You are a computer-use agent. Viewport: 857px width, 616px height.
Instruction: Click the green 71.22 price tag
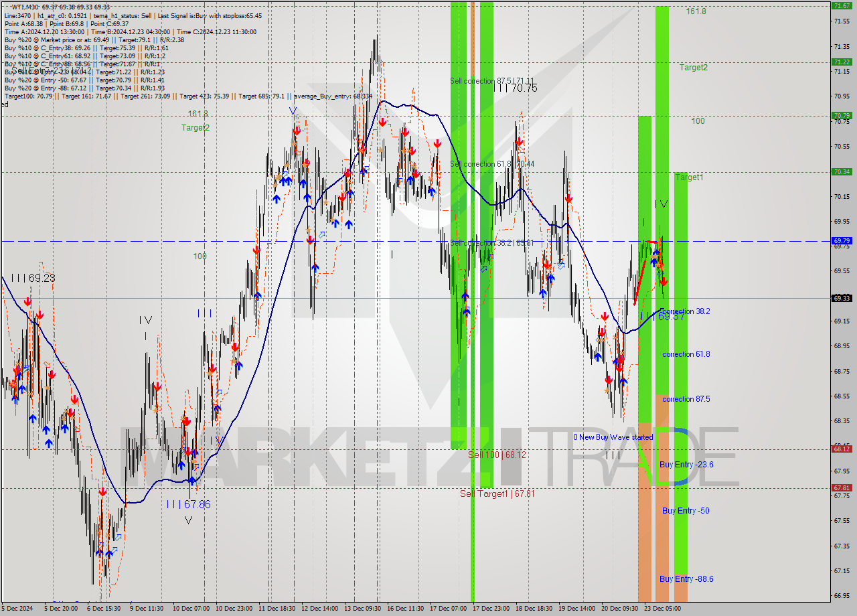(841, 62)
